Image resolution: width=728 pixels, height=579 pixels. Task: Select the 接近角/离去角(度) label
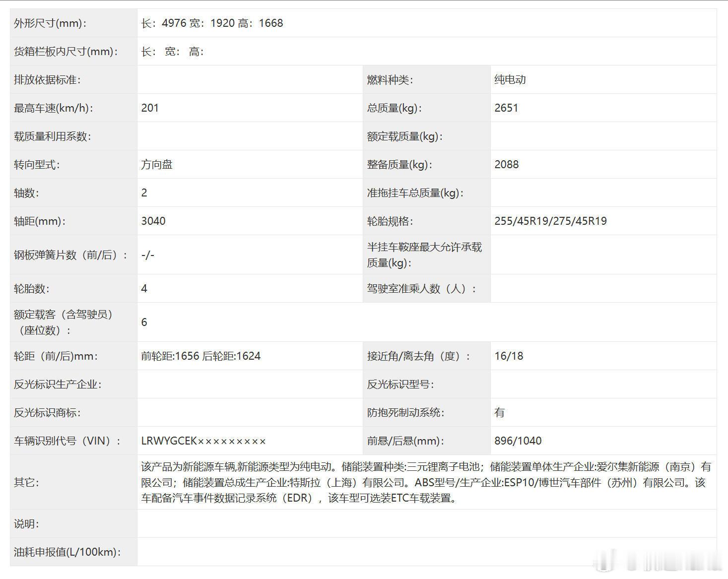tap(419, 356)
